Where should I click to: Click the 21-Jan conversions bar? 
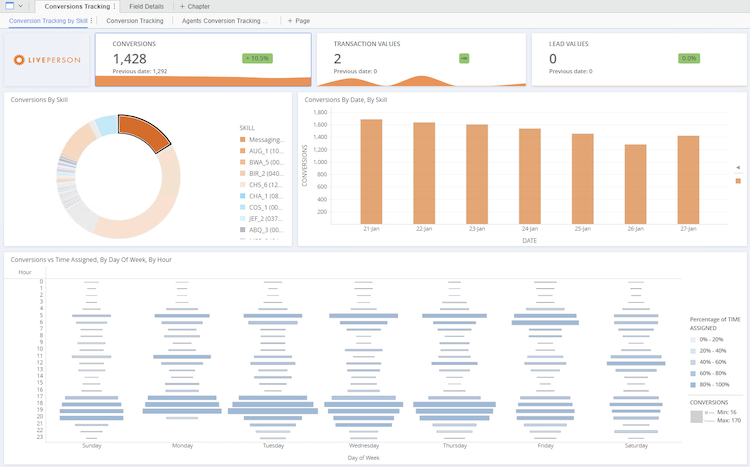click(371, 172)
